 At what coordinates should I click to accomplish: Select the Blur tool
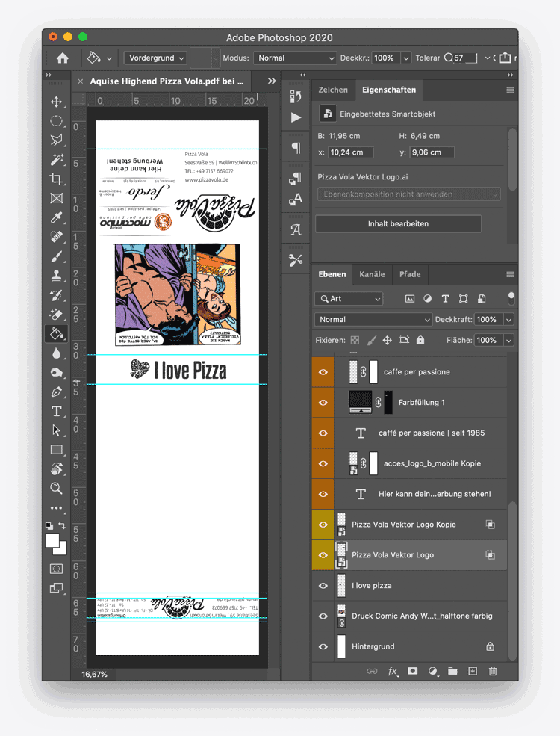tap(56, 353)
